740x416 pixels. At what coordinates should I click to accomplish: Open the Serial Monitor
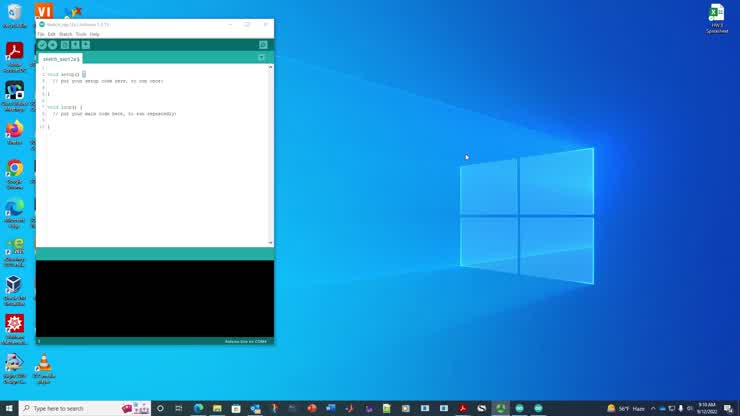263,45
